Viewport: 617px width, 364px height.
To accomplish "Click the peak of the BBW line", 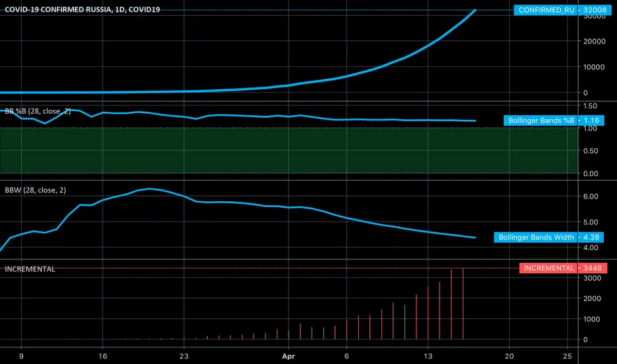I will [150, 189].
